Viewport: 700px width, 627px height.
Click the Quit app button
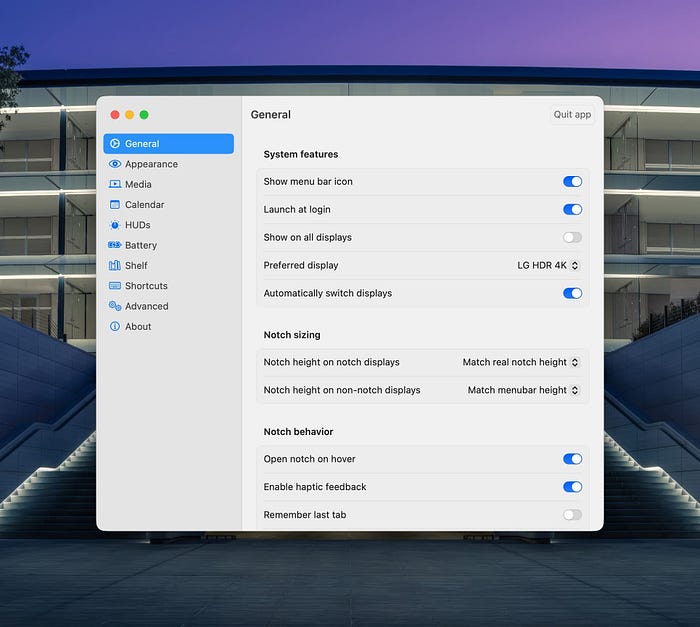572,115
